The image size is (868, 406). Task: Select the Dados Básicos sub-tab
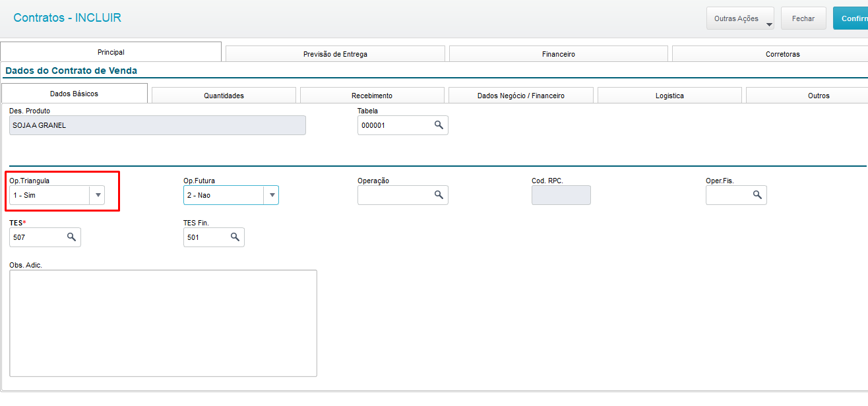75,94
